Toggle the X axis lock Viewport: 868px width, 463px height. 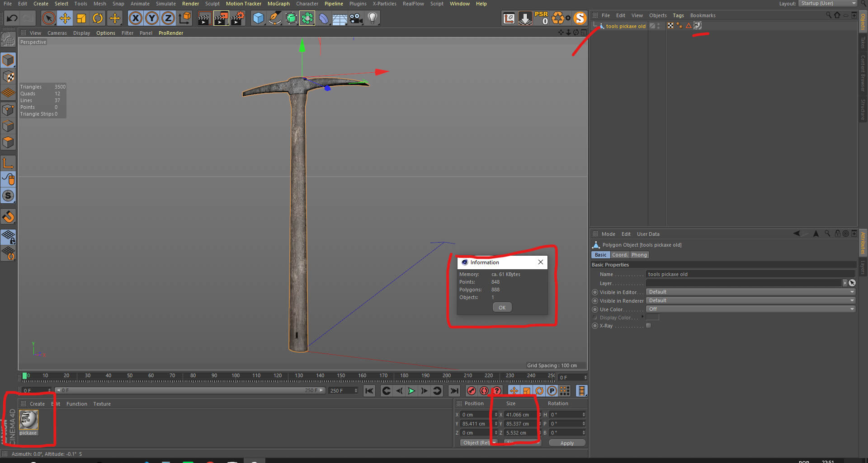click(135, 19)
